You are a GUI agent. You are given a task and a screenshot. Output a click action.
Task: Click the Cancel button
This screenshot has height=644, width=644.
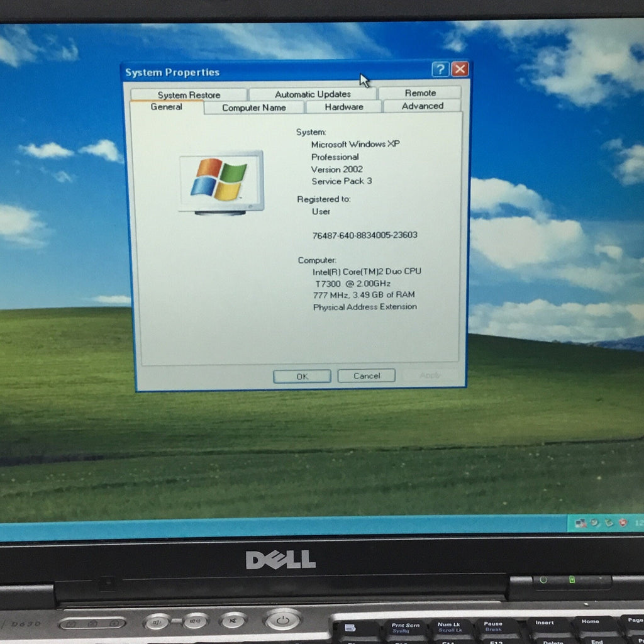coord(366,375)
